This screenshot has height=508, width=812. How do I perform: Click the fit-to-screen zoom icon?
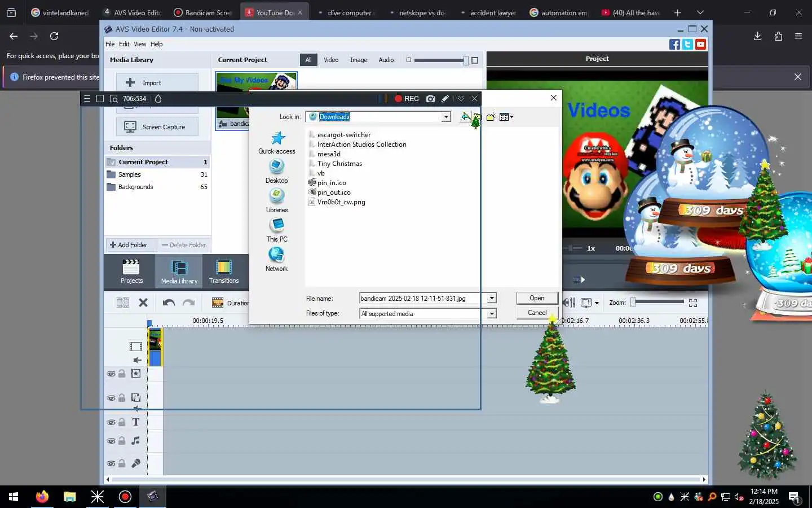point(693,303)
